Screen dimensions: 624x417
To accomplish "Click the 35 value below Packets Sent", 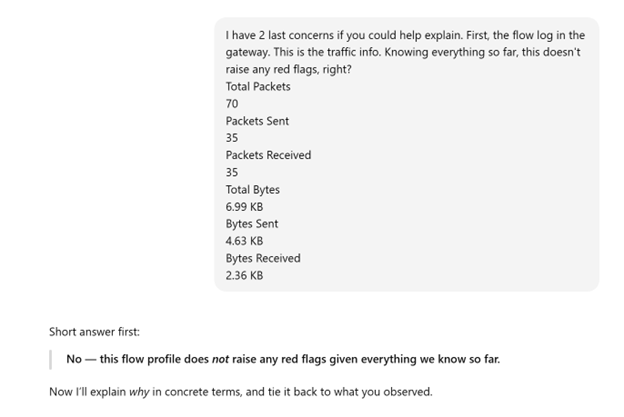I will [233, 138].
